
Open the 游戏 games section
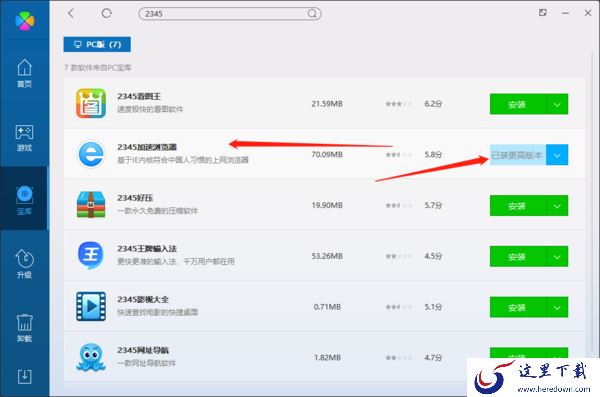coord(24,137)
